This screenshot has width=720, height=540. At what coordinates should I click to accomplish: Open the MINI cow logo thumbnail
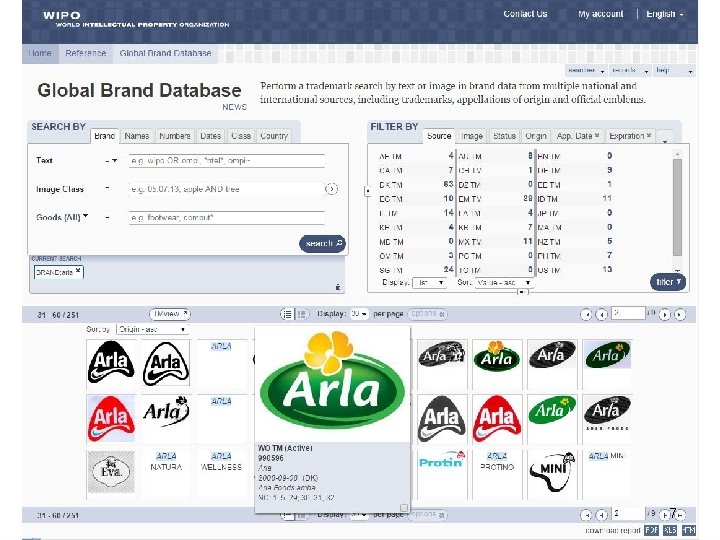(552, 472)
